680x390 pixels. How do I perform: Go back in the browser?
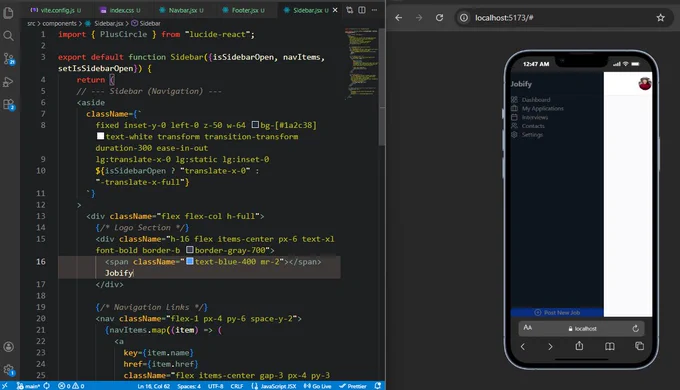click(x=399, y=18)
